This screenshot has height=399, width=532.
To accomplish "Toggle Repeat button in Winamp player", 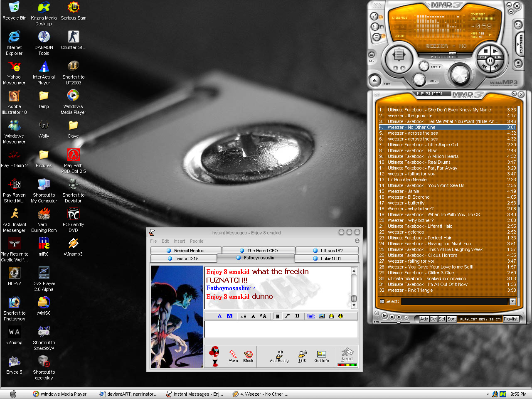I will 377,37.
